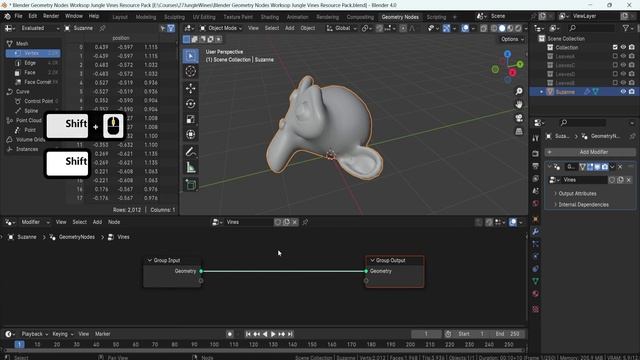Screen dimensions: 640x360
Task: Open the File menu
Action: click(18, 16)
